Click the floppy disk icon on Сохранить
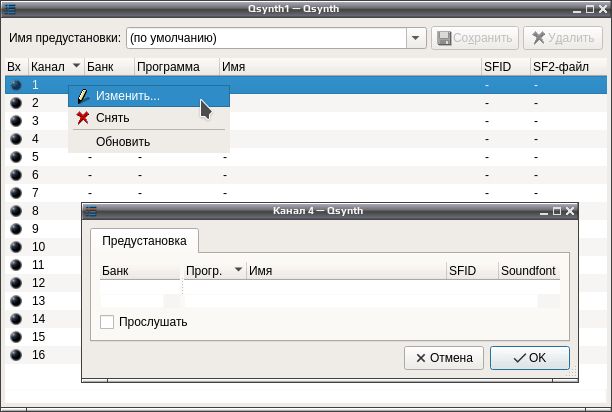612x412 pixels. [x=444, y=38]
